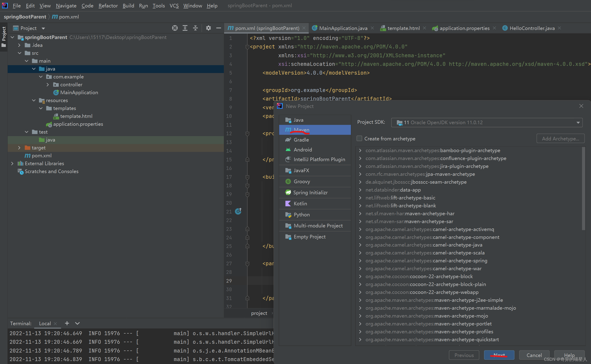Add a new terminal tab with plus icon
The image size is (591, 364).
pyautogui.click(x=67, y=323)
